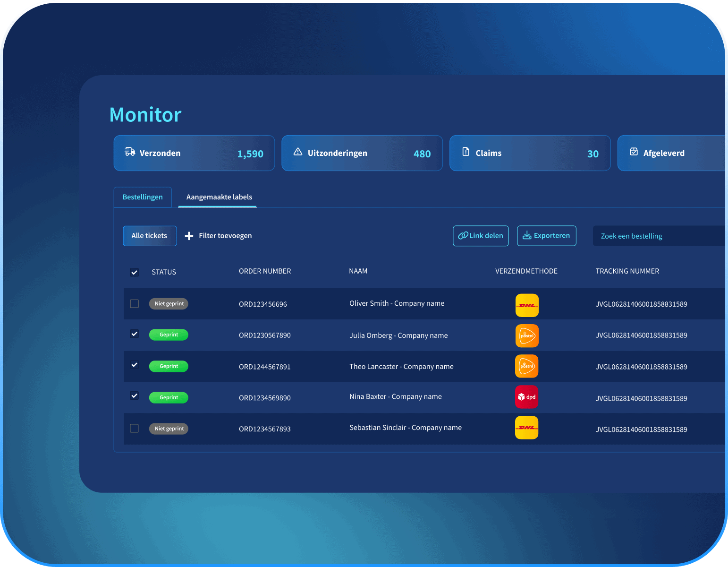
Task: Focus the Zoek een bestelling search field
Action: click(659, 236)
